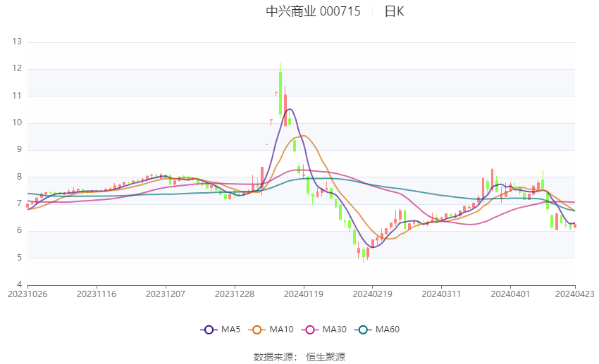599x364 pixels.
Task: Click x-axis date label 20231026
Action: pyautogui.click(x=27, y=294)
